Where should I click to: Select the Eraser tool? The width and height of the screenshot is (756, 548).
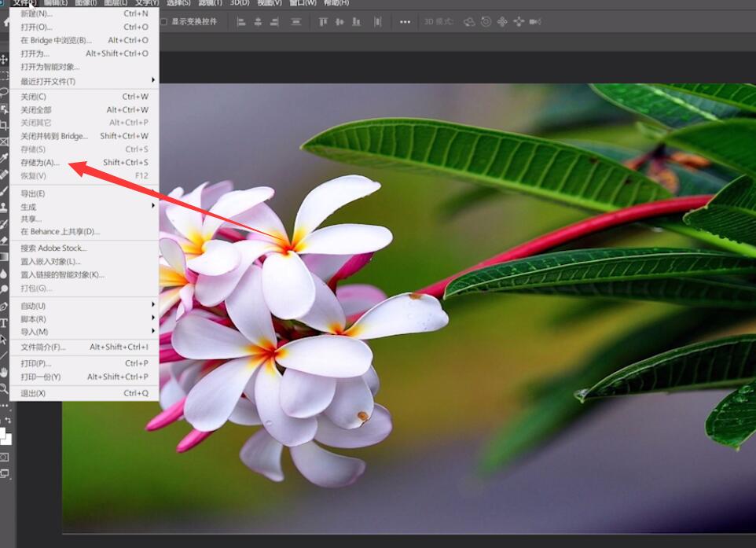point(4,241)
